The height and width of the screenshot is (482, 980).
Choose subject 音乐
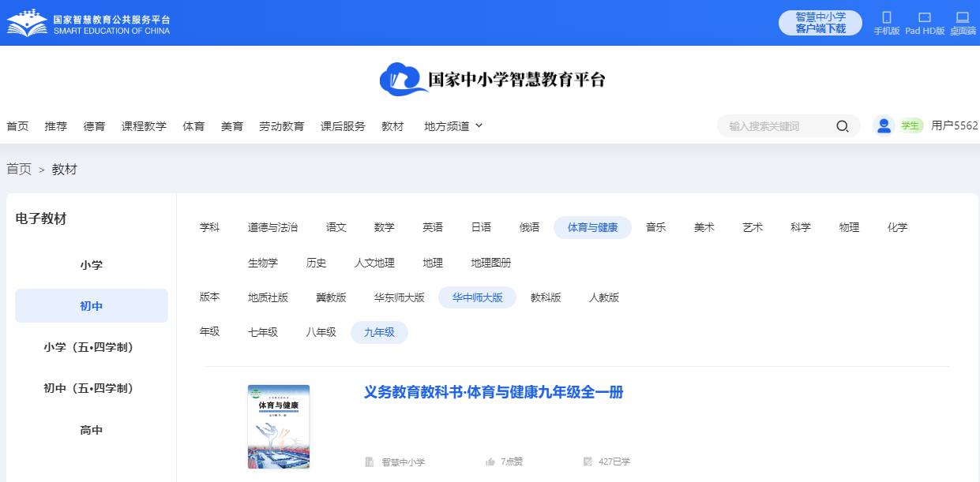[x=656, y=227]
